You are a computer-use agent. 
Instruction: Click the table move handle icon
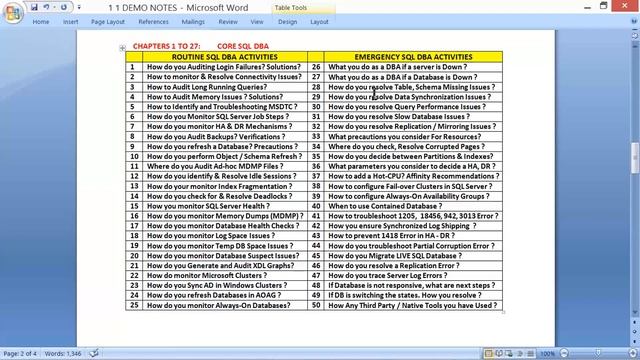(x=122, y=48)
